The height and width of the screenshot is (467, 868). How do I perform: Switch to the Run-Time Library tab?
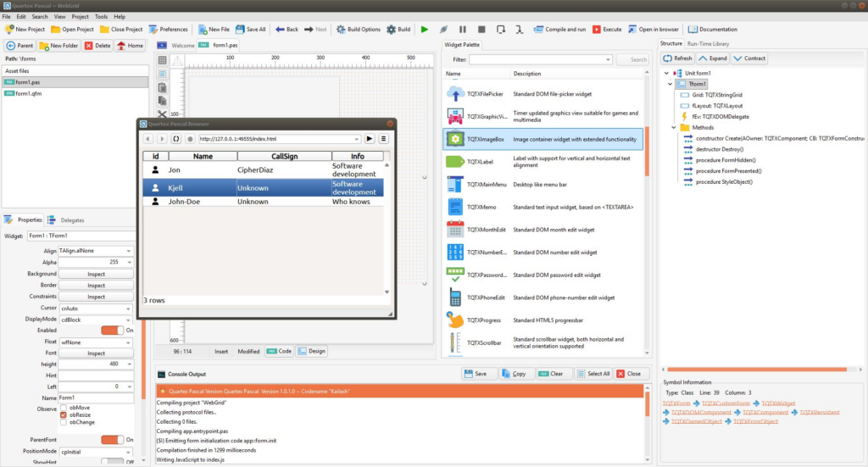pos(709,43)
